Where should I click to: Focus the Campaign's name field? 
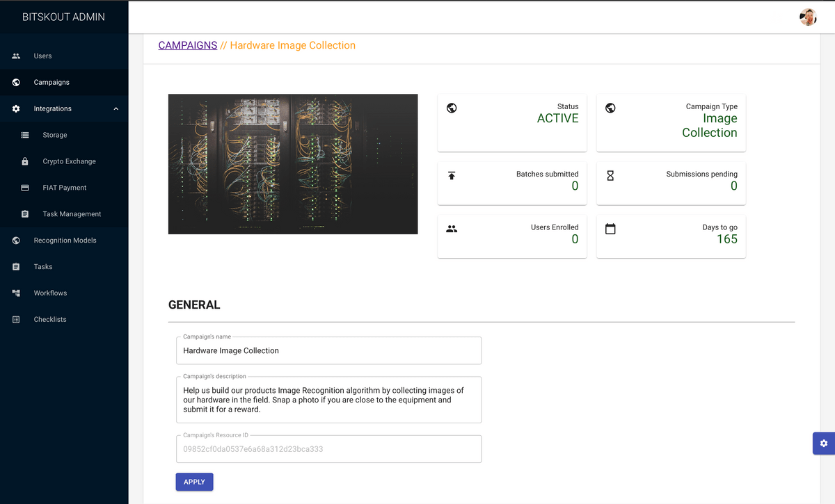pos(328,350)
